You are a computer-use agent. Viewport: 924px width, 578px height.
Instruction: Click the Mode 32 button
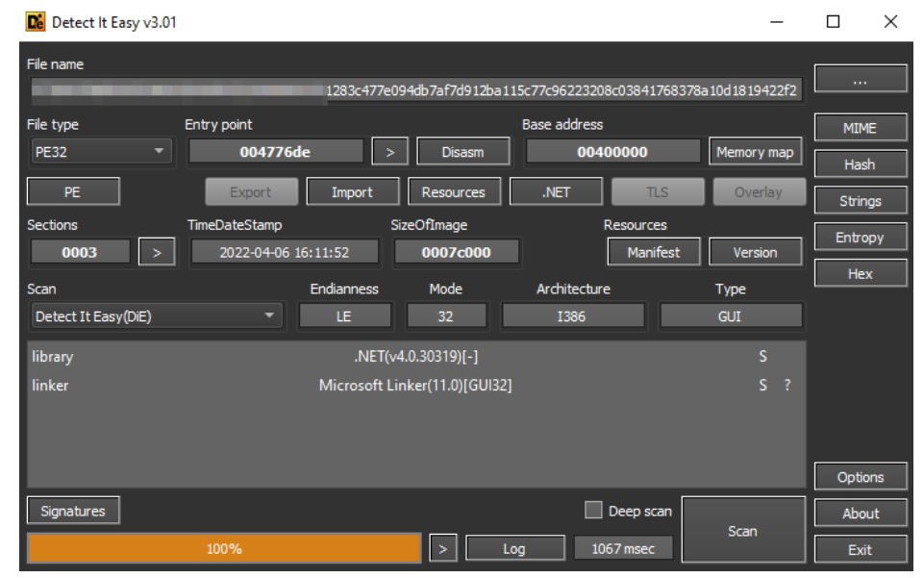pyautogui.click(x=446, y=316)
